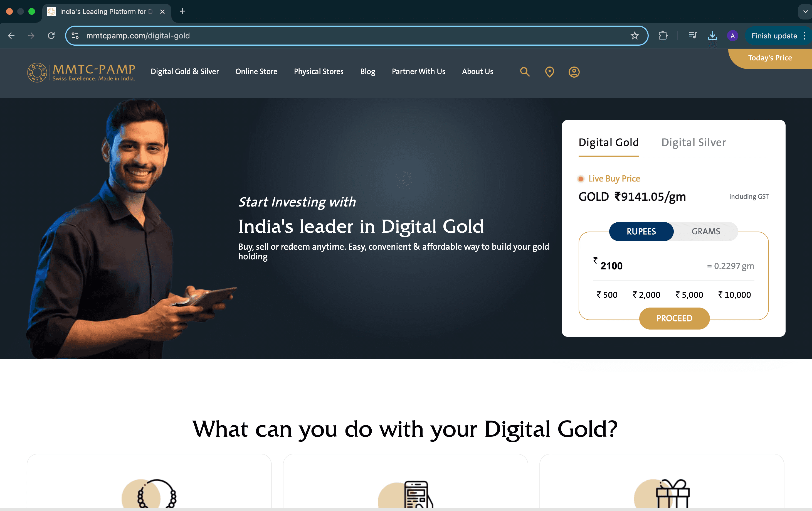Click the media control playlist icon
812x511 pixels.
692,35
